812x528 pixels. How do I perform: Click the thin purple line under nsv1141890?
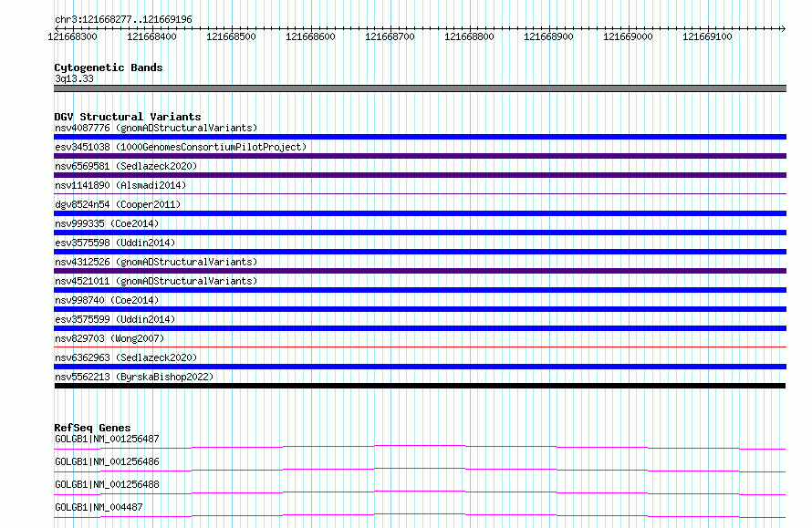[420, 193]
